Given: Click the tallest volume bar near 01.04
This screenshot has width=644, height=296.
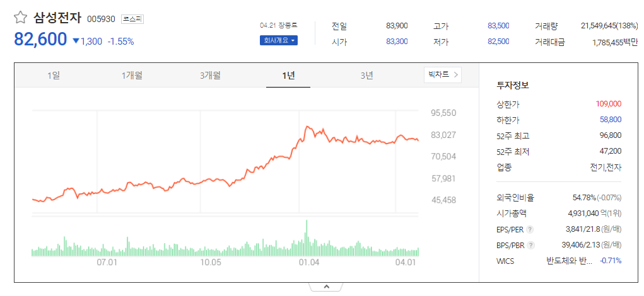Looking at the screenshot, I should tap(307, 238).
